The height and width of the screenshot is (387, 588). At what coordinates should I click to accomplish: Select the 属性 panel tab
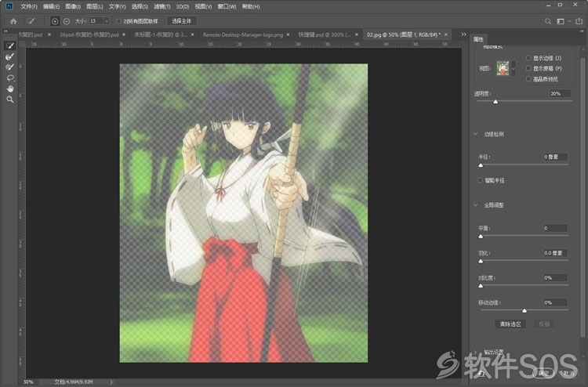(478, 39)
